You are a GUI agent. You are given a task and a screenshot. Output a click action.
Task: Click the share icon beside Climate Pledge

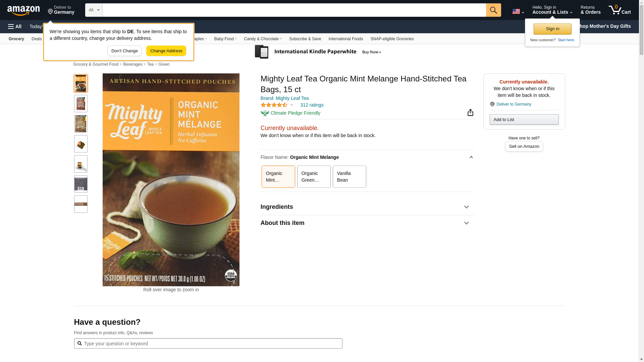coord(470,113)
